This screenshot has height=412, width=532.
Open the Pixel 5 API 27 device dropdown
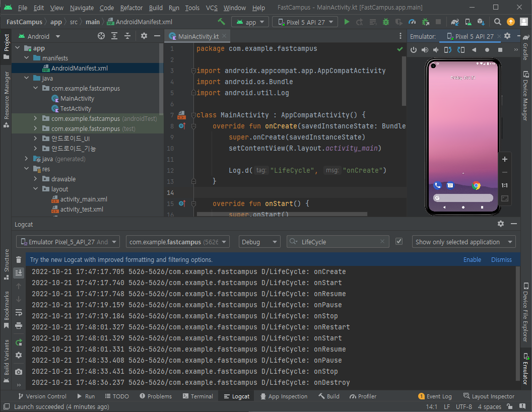tap(306, 22)
